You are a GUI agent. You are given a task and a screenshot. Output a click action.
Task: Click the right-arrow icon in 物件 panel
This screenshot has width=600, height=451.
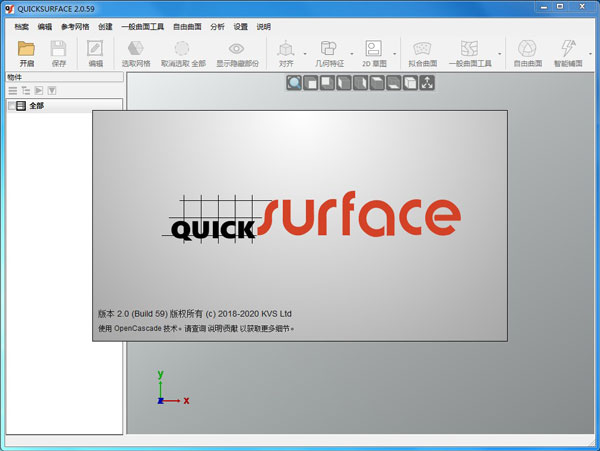(x=39, y=91)
